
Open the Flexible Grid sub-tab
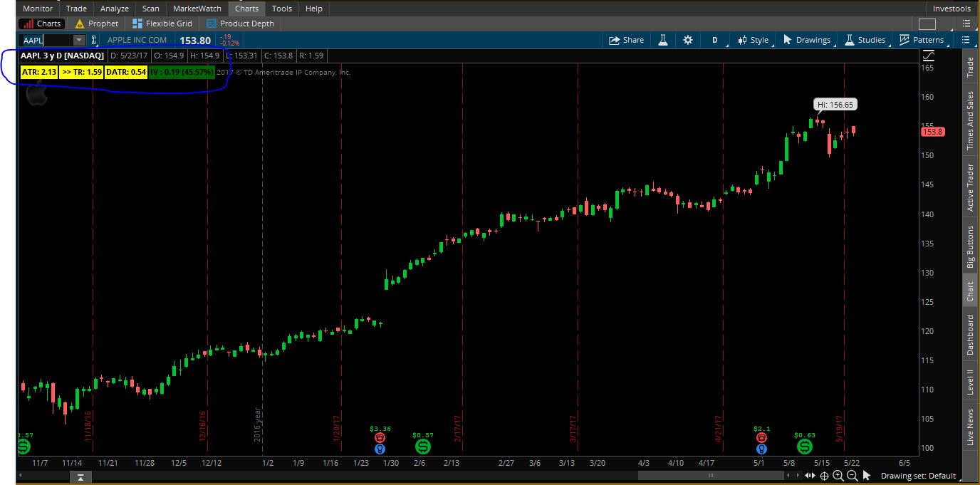click(x=162, y=24)
